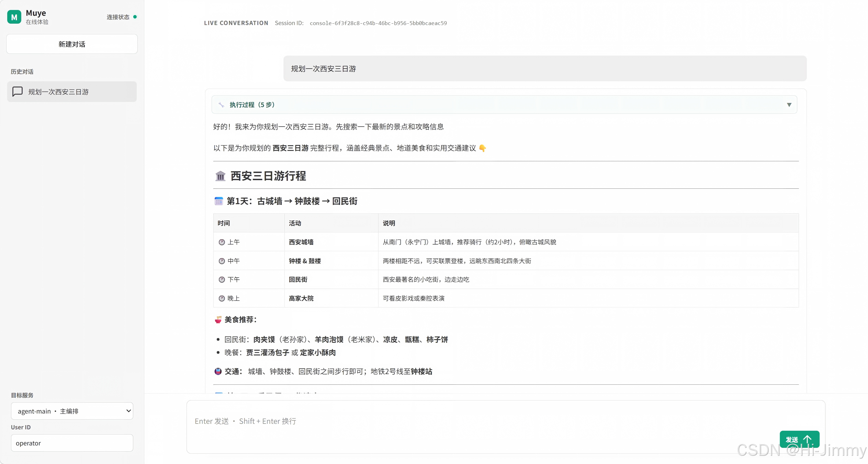Click the metro icon beside 交通
This screenshot has height=464, width=868.
coord(218,371)
